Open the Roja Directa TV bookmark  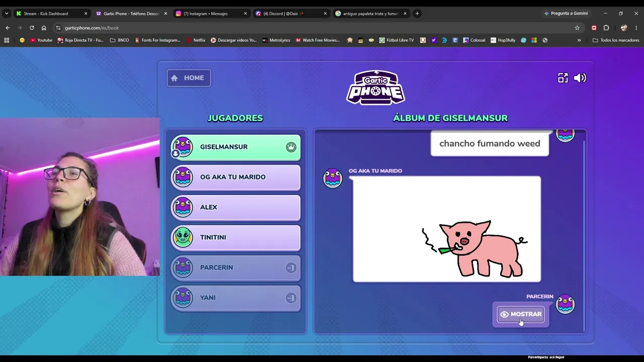(80, 40)
